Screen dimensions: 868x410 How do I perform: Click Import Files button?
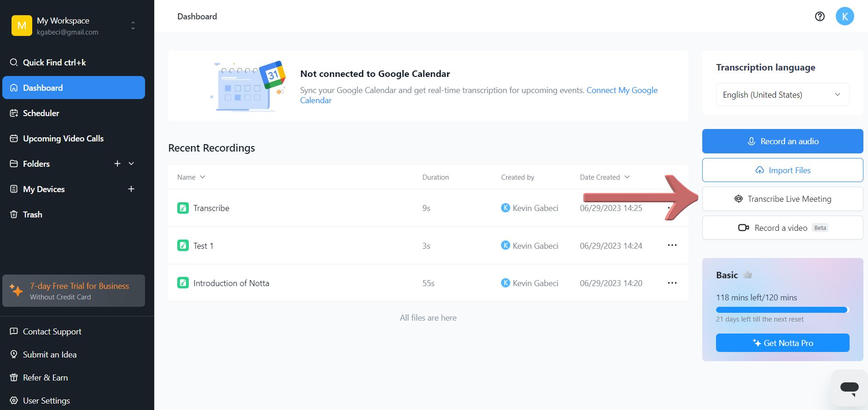tap(783, 170)
